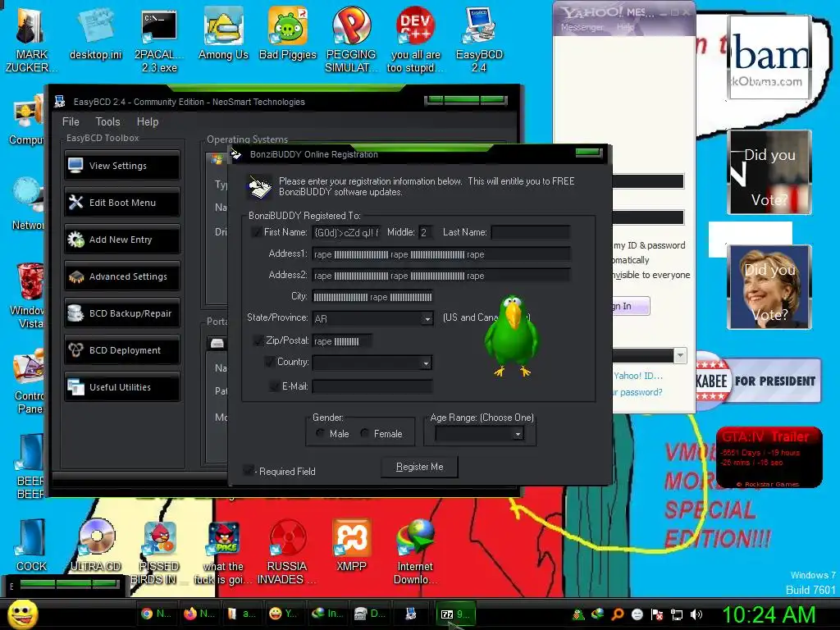
Task: Open BCD Backup/Repair
Action: 122,313
